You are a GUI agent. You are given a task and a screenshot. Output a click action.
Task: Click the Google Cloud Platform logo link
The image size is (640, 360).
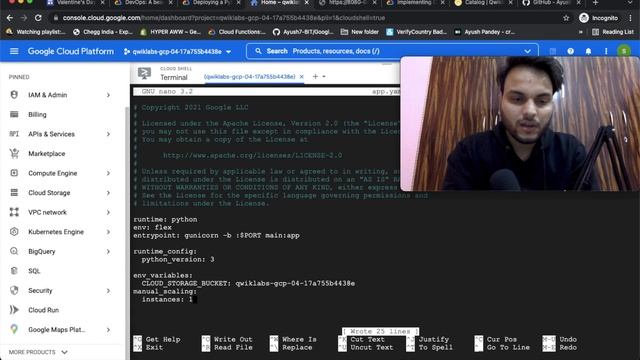(71, 51)
